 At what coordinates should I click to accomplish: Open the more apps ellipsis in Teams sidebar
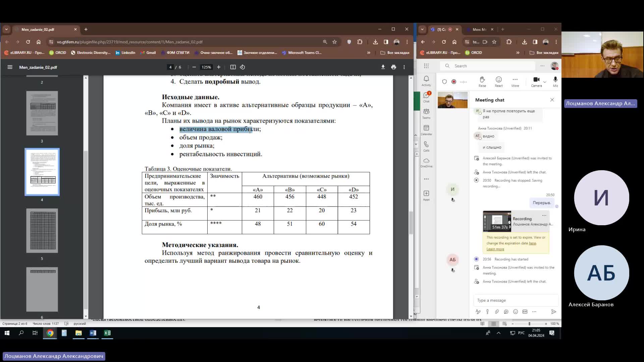(x=426, y=179)
